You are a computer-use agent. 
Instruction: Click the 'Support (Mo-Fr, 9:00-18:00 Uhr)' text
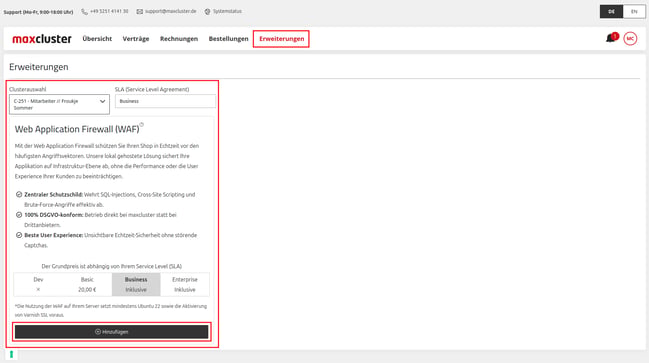tap(38, 12)
